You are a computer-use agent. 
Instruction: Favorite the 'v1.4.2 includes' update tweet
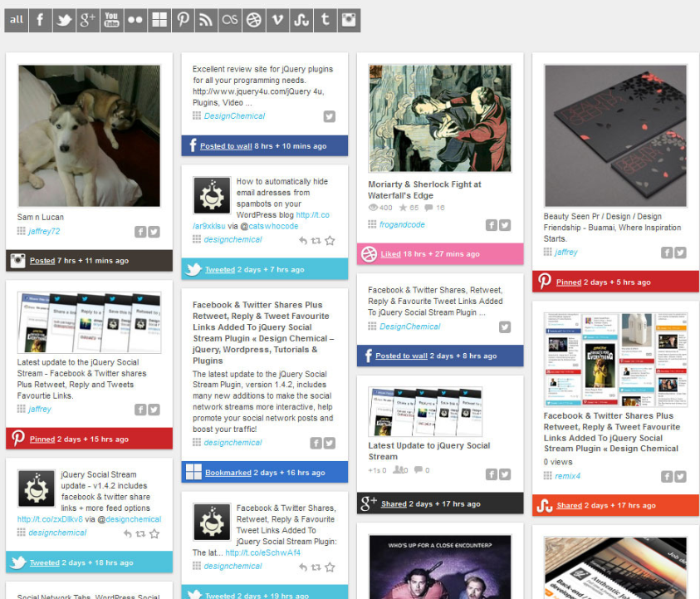pos(154,534)
